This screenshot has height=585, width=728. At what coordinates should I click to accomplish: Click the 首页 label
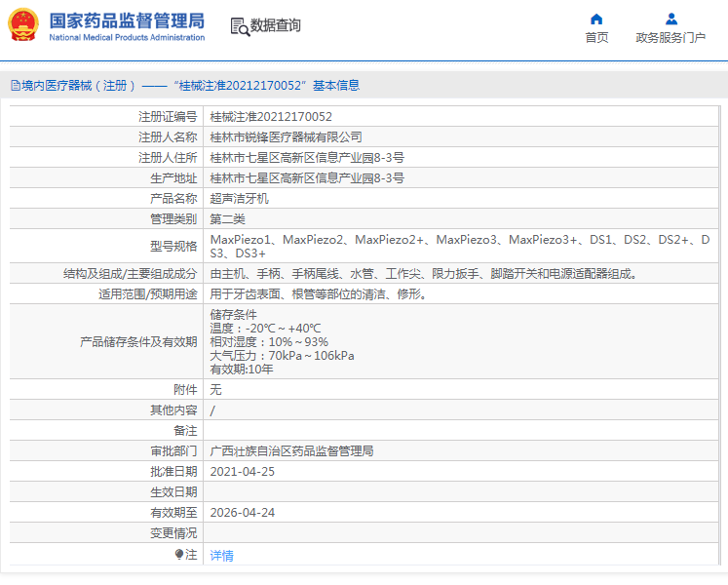click(x=596, y=38)
